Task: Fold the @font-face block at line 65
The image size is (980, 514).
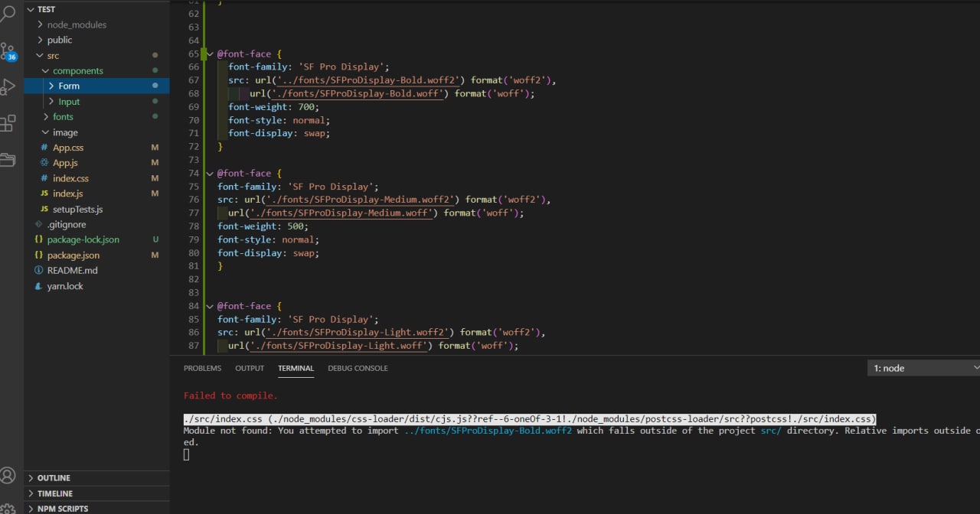Action: click(x=210, y=54)
